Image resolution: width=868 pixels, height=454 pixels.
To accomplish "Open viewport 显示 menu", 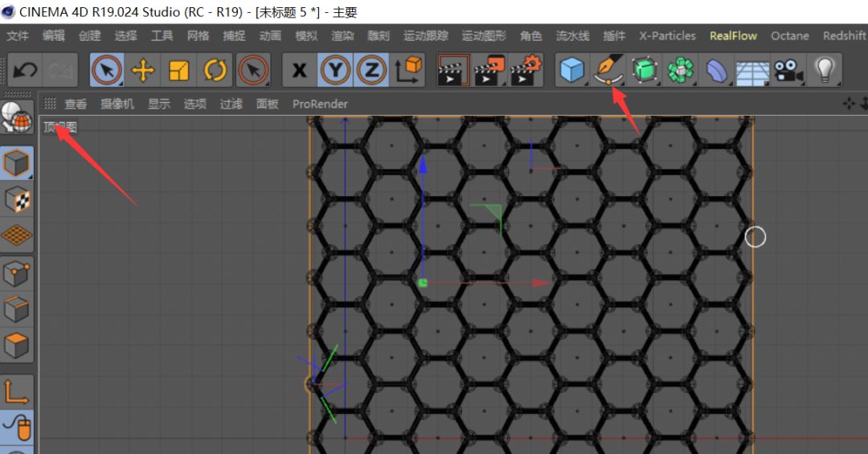I will tap(159, 104).
